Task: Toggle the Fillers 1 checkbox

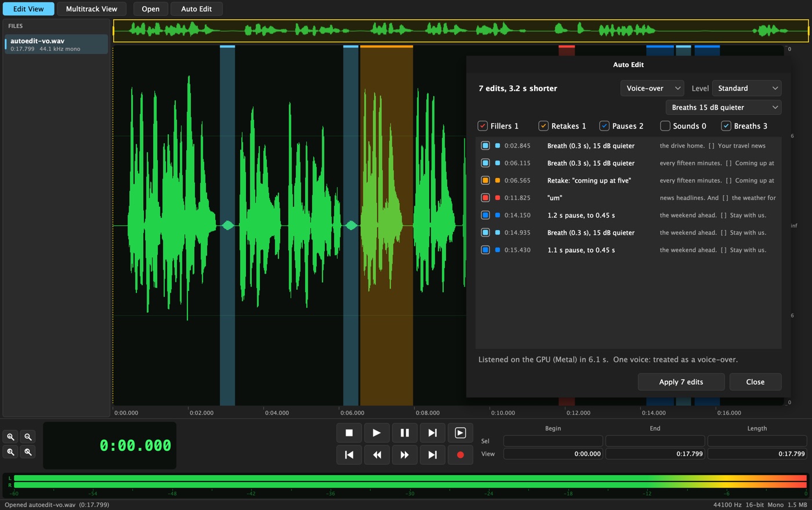Action: click(x=483, y=126)
